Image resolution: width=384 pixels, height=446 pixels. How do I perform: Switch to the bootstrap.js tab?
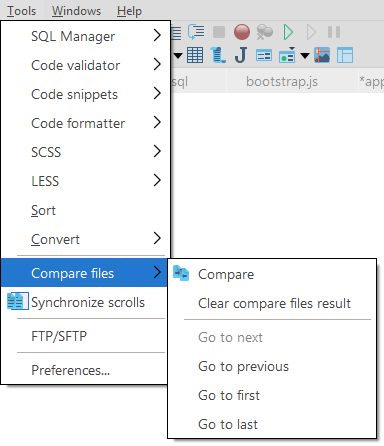click(x=282, y=81)
